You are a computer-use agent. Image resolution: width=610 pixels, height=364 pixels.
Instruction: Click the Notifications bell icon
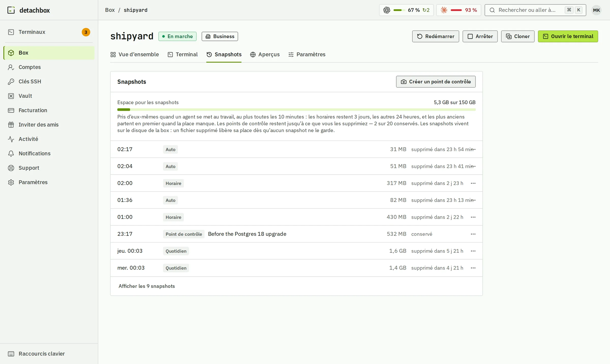click(x=11, y=154)
